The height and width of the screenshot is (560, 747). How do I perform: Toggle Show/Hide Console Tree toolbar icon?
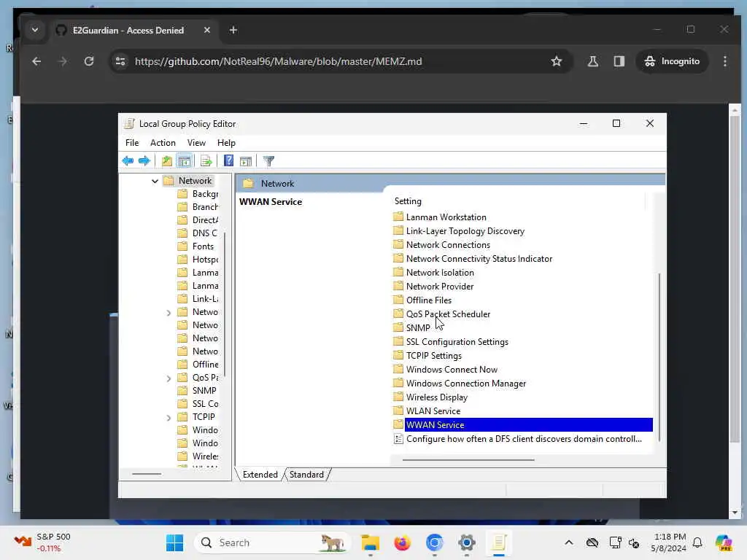tap(185, 161)
